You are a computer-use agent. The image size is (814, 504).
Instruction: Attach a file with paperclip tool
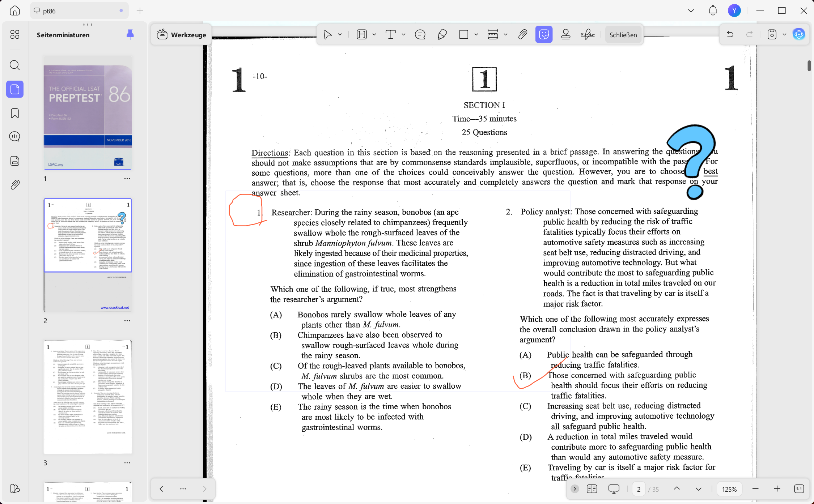(x=522, y=35)
